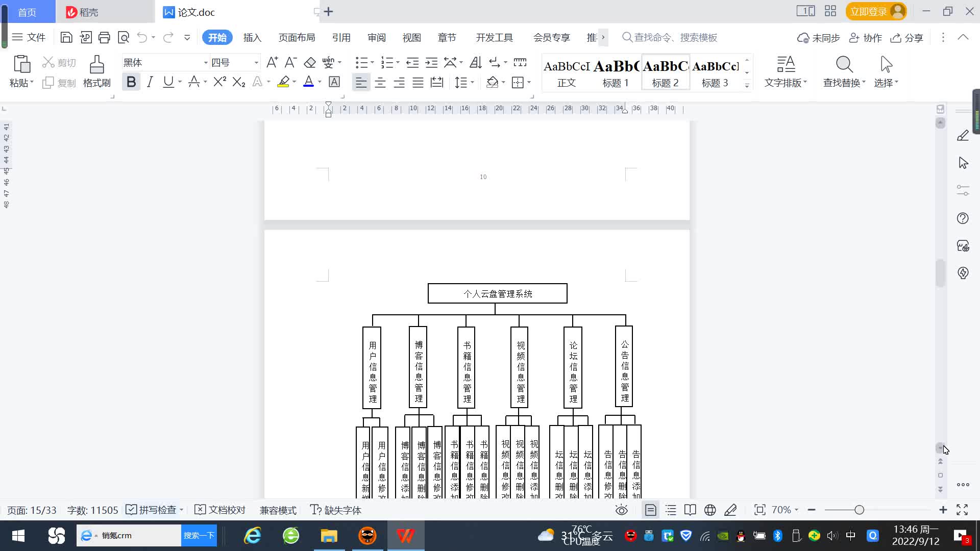Open the 审阅 ribbon tab
The image size is (980, 551).
(377, 37)
